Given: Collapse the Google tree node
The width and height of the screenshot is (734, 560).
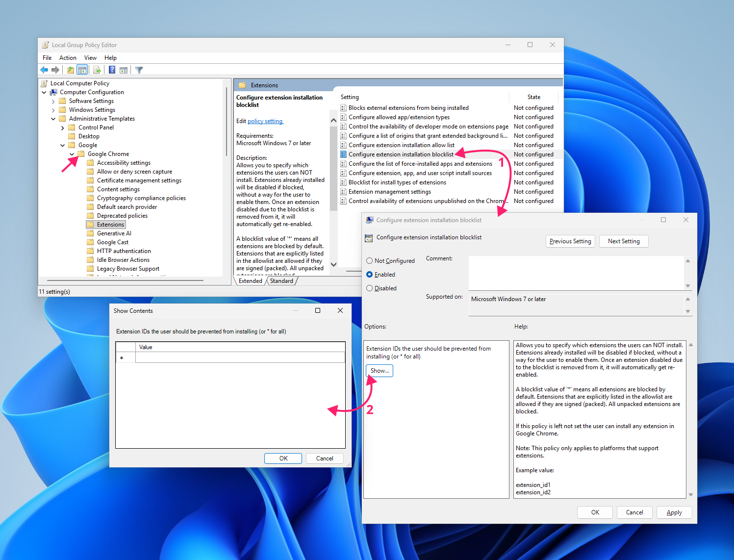Looking at the screenshot, I should [x=63, y=145].
